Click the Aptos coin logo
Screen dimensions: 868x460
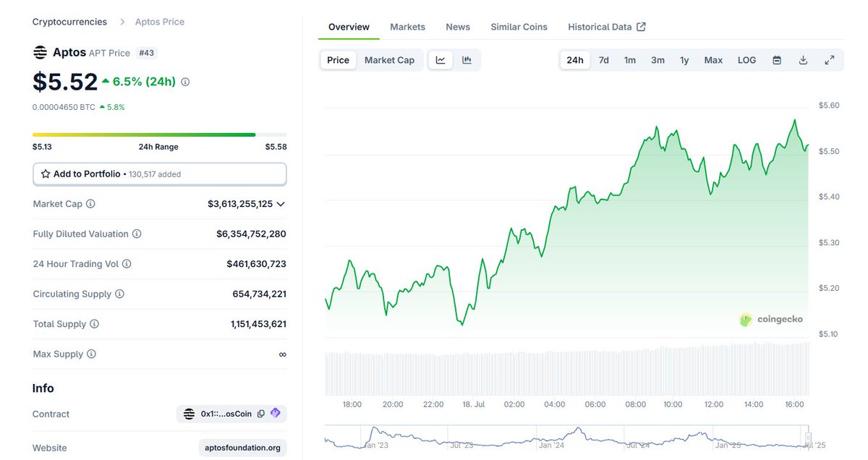40,52
